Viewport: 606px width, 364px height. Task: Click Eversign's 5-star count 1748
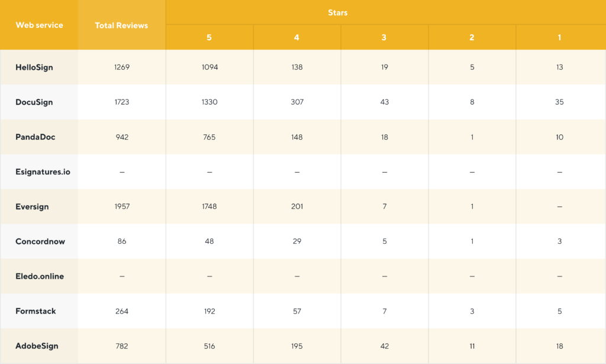pyautogui.click(x=209, y=207)
